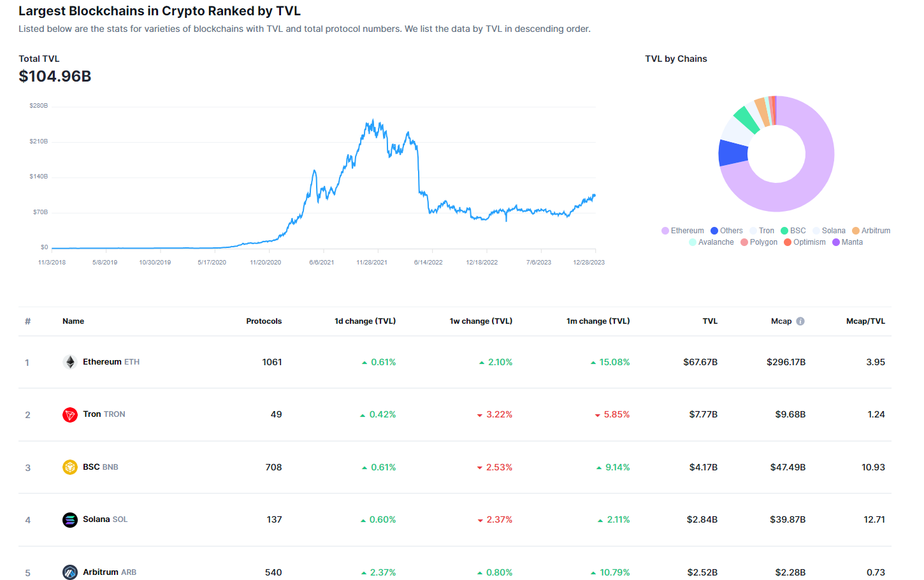Toggle Manta in the pie chart legend

coord(848,242)
